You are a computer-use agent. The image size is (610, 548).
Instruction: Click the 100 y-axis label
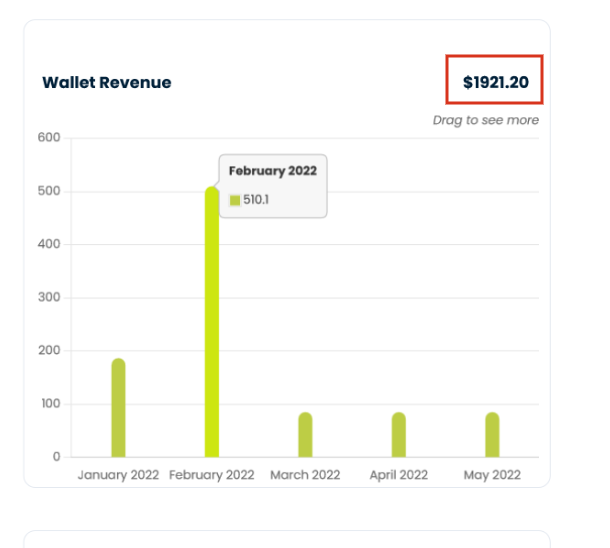pyautogui.click(x=51, y=404)
